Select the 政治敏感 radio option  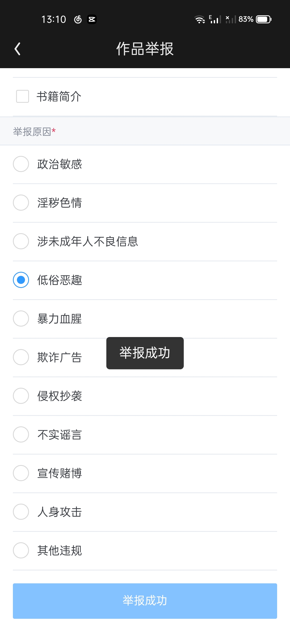pyautogui.click(x=21, y=164)
